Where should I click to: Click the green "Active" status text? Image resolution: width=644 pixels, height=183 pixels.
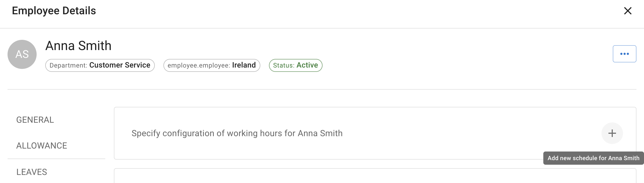(x=307, y=65)
